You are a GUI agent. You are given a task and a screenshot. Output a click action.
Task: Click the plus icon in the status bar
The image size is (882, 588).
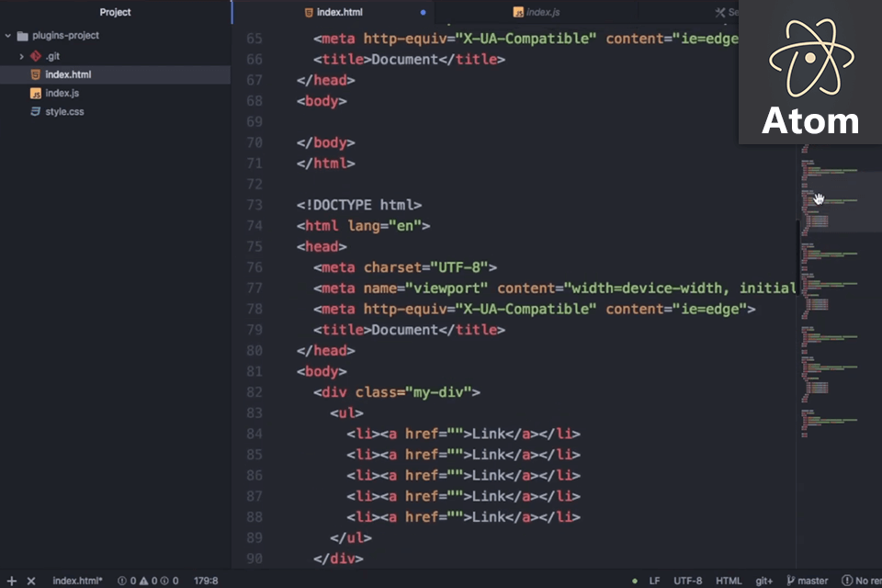click(x=12, y=581)
